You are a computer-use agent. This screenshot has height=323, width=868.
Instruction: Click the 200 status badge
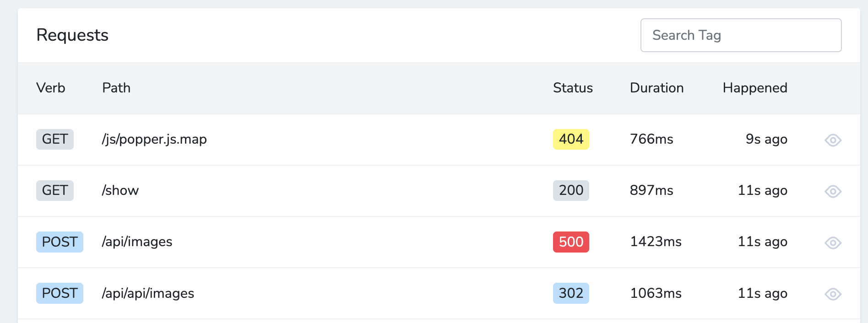click(x=570, y=190)
